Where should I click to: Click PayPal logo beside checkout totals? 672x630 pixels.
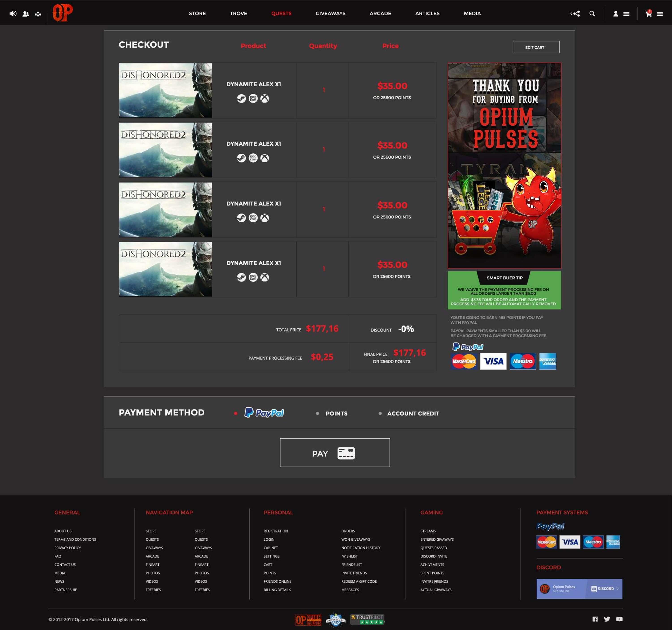pos(468,347)
